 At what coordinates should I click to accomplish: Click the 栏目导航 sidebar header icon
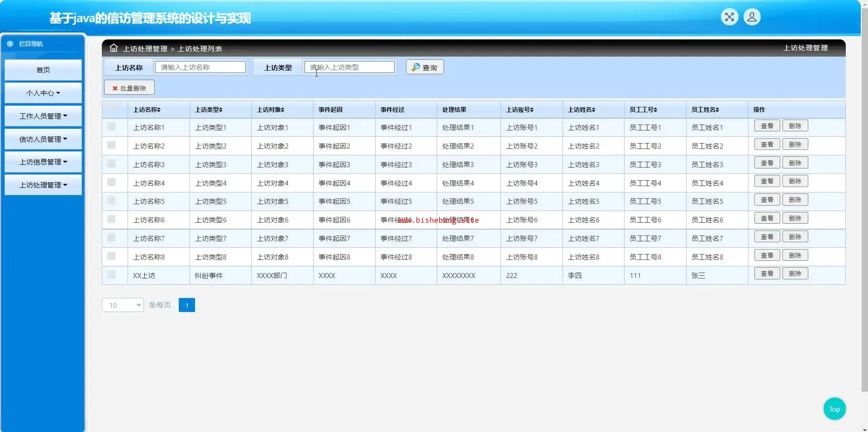[10, 44]
